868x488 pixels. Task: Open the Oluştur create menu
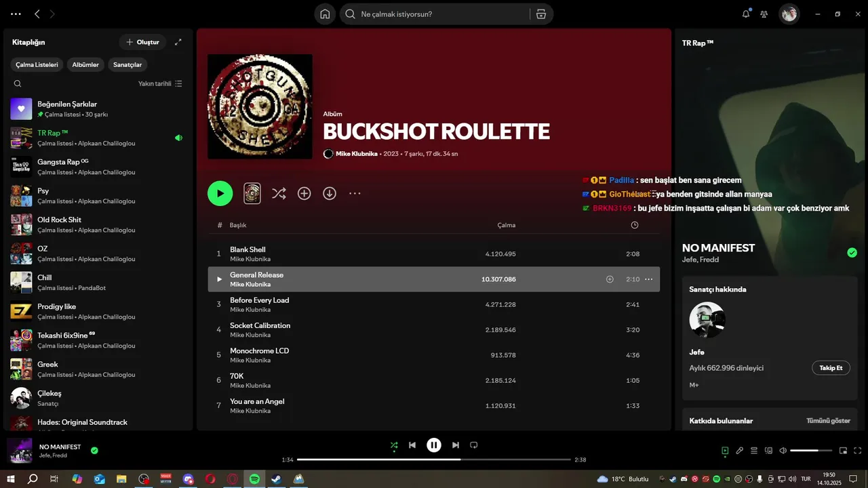(x=142, y=42)
